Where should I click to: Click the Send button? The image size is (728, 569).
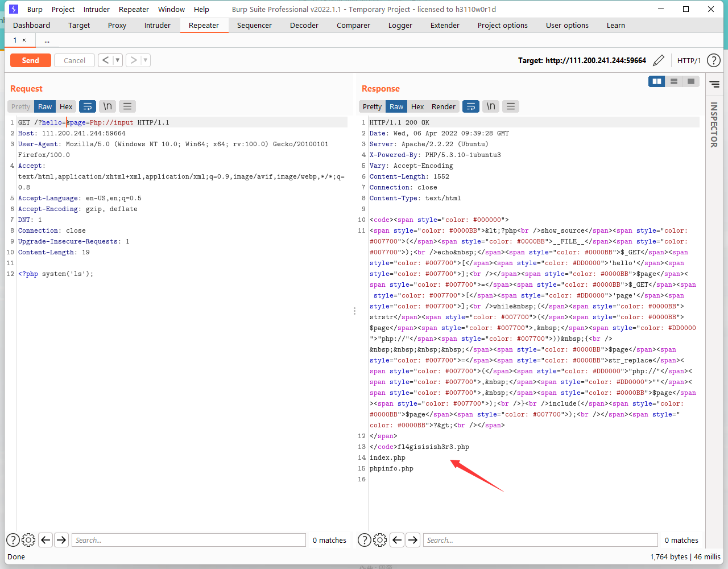pyautogui.click(x=31, y=60)
